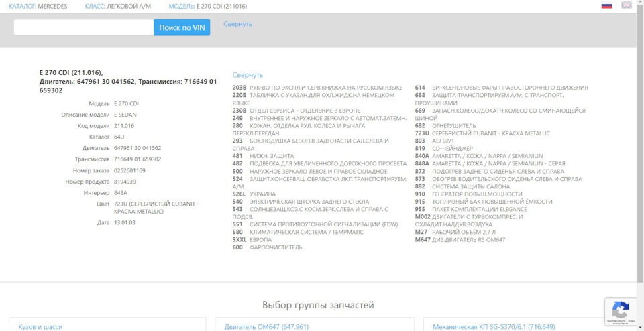The image size is (644, 331).
Task: Select option '873 ОБОГРЕВ ВОДИТЕЛЬСКОГО СИДЕНЬЯ'
Action: click(498, 179)
